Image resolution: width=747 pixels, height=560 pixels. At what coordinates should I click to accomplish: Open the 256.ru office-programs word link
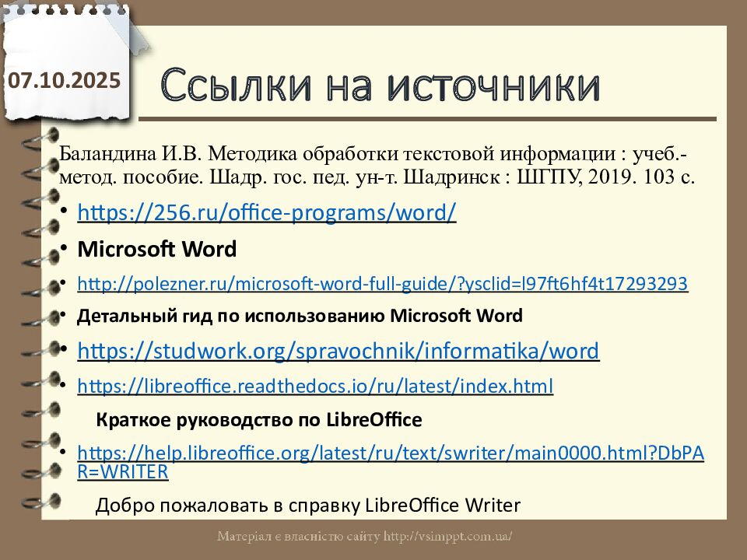tap(267, 212)
